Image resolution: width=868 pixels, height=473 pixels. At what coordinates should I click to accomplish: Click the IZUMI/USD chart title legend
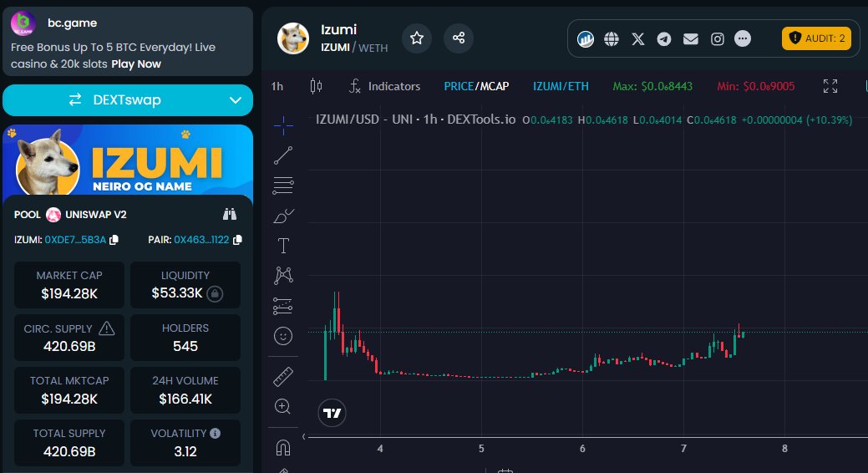pyautogui.click(x=415, y=120)
